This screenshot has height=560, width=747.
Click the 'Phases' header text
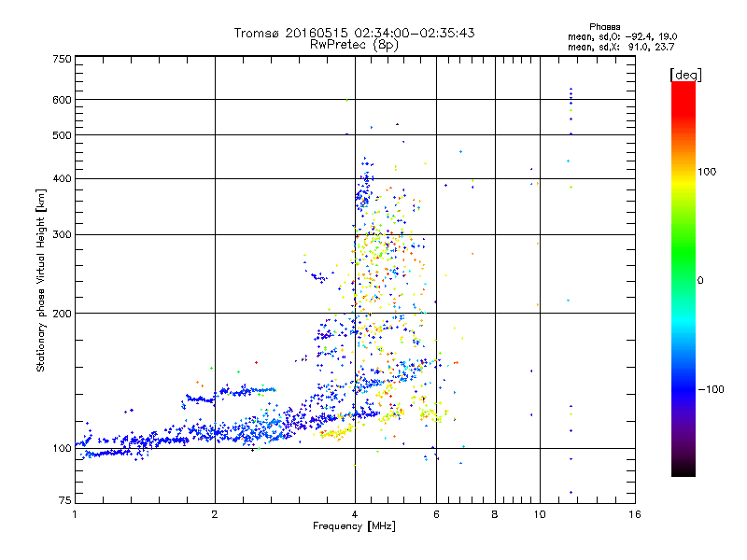(x=604, y=27)
